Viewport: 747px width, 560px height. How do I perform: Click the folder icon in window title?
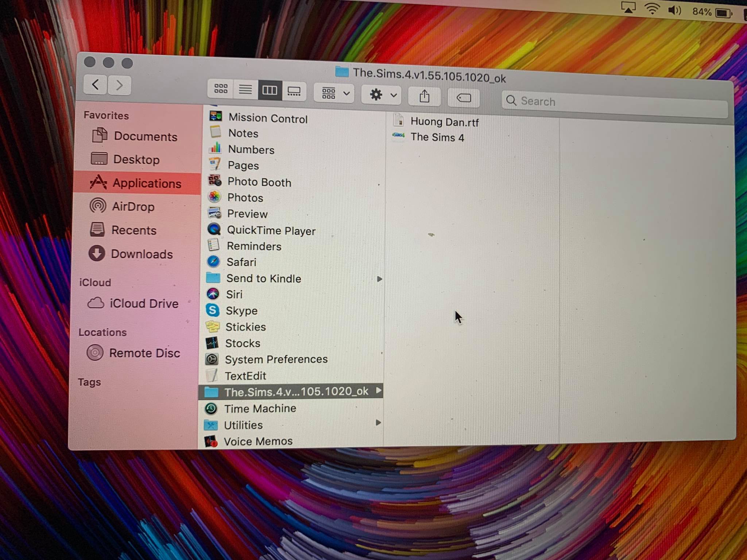[x=342, y=71]
